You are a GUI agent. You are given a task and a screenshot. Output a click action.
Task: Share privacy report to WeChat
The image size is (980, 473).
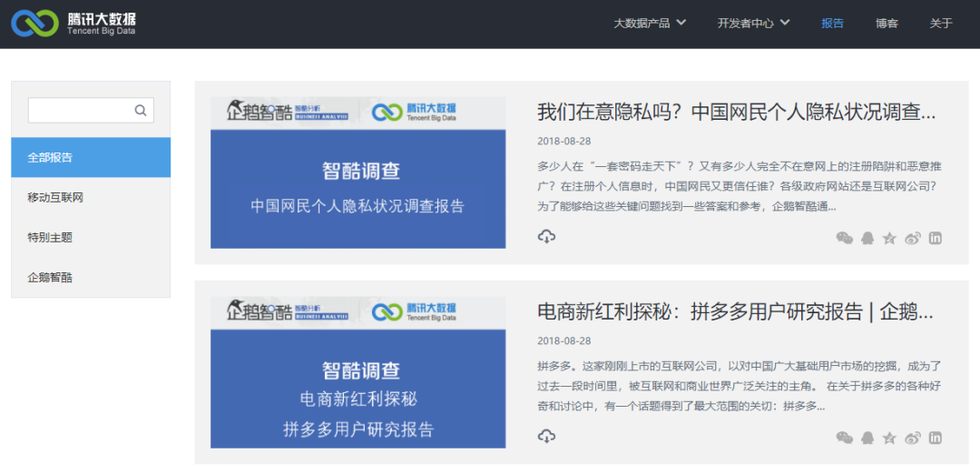coord(845,238)
